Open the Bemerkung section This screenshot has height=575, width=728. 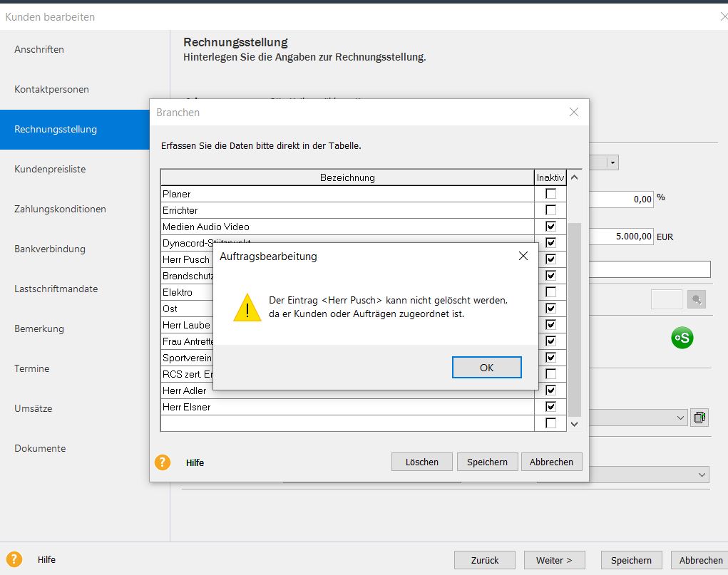coord(39,328)
